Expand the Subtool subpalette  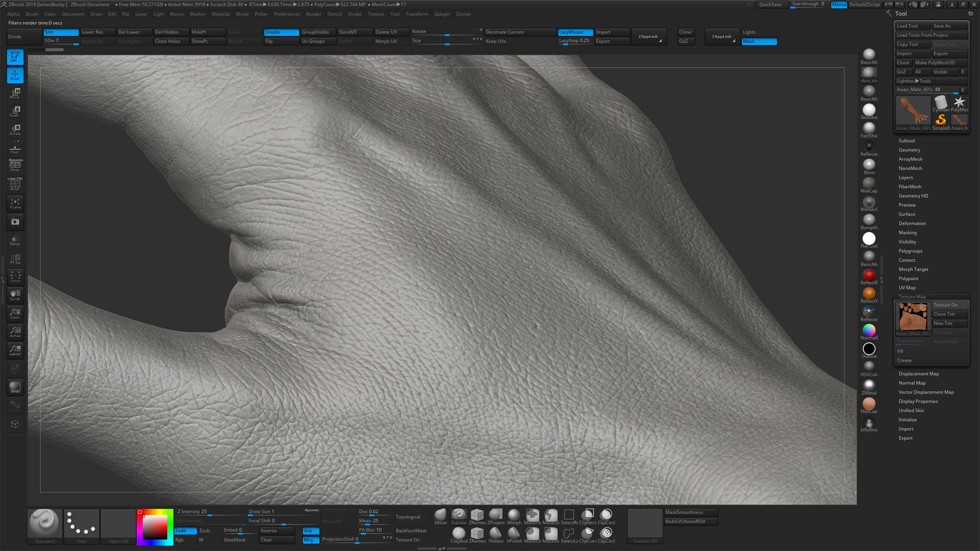907,141
